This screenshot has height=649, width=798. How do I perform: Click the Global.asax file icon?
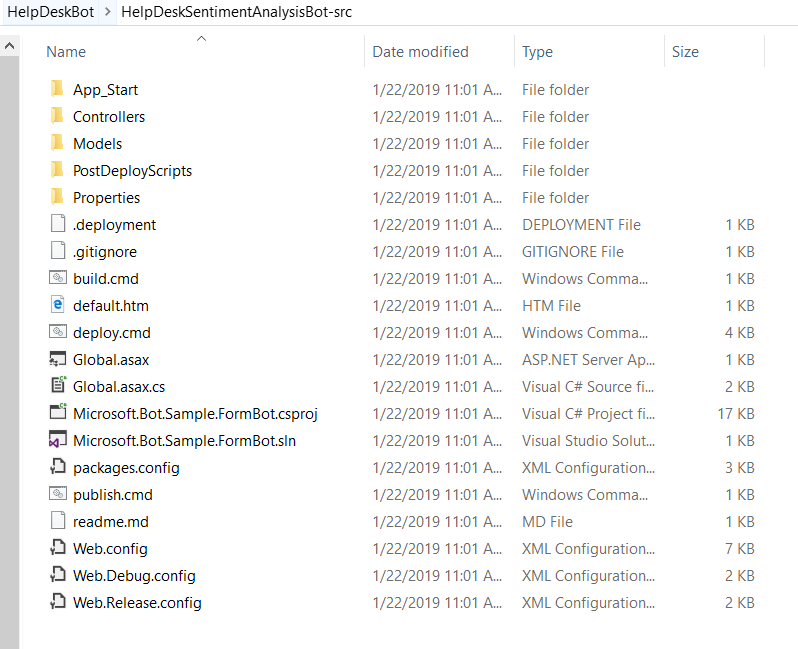tap(58, 359)
